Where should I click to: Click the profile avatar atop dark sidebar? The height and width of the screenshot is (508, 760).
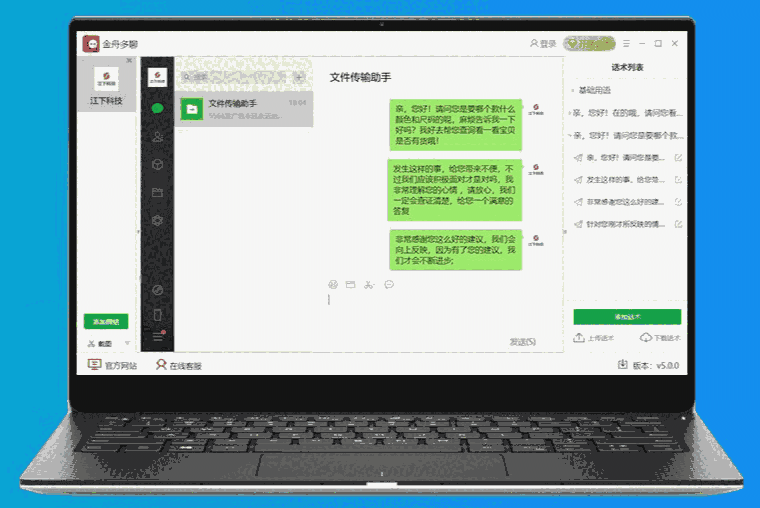click(157, 78)
